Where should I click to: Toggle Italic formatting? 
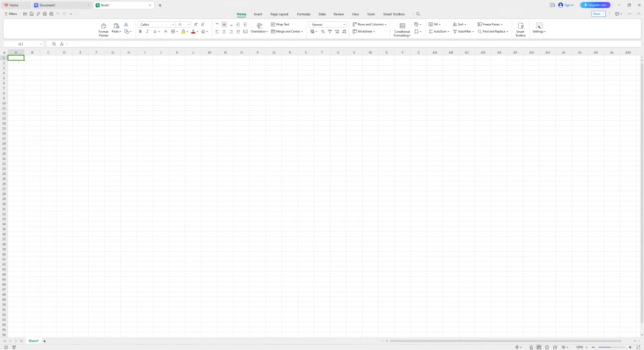point(147,32)
